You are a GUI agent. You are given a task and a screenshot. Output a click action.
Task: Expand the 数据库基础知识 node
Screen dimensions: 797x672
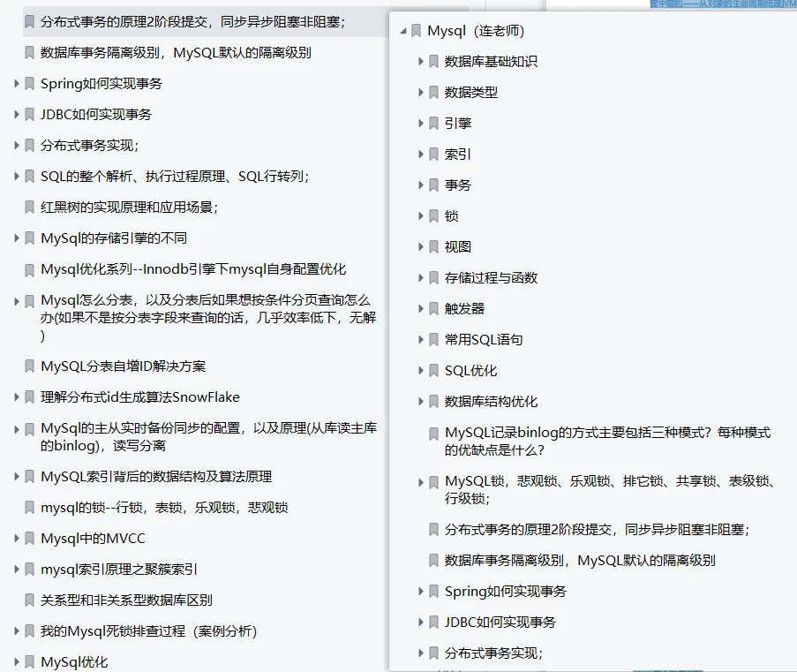pyautogui.click(x=421, y=62)
